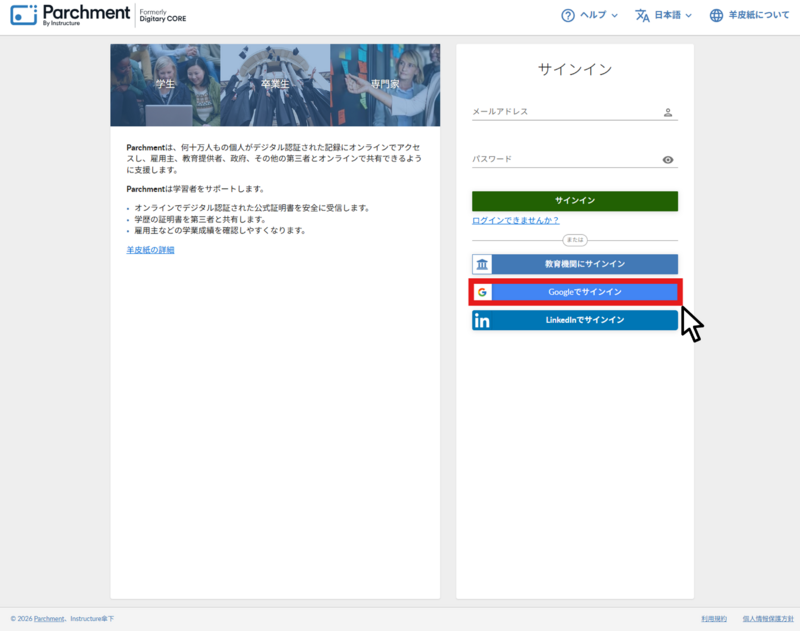Click the Google logo icon
800x631 pixels.
tap(482, 292)
